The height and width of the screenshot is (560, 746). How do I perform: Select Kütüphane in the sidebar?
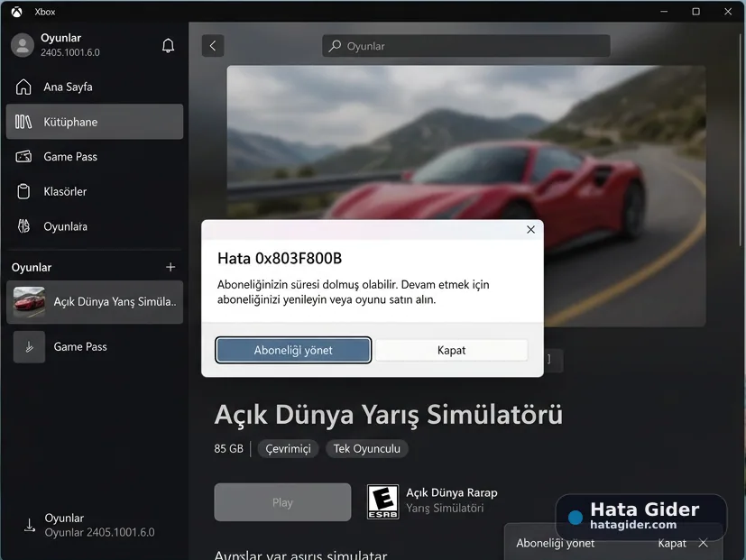point(95,122)
